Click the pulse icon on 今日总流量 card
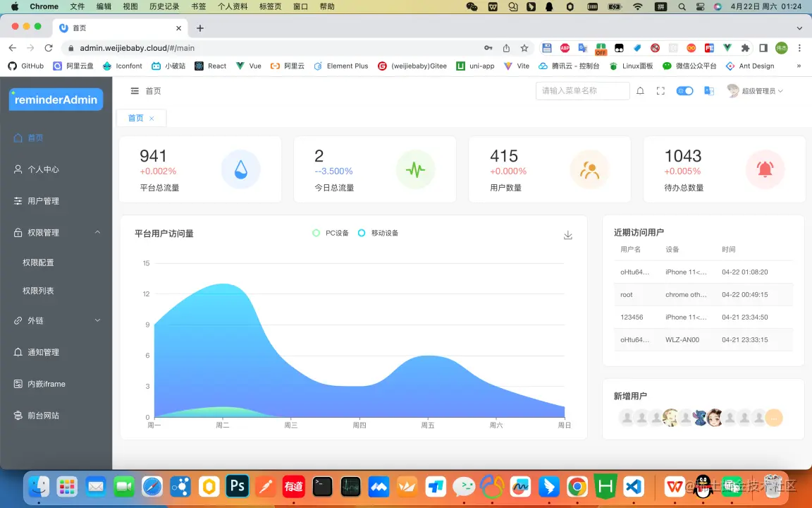This screenshot has width=812, height=508. click(x=415, y=169)
